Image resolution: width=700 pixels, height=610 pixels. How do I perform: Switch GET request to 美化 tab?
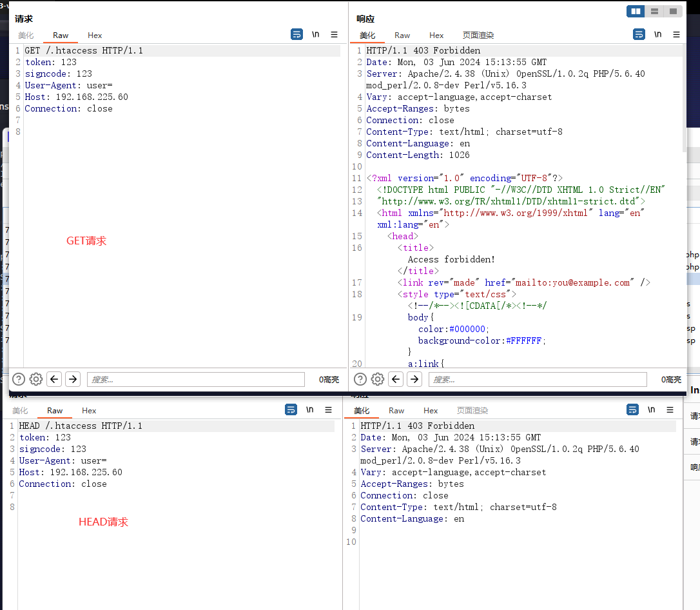[26, 35]
